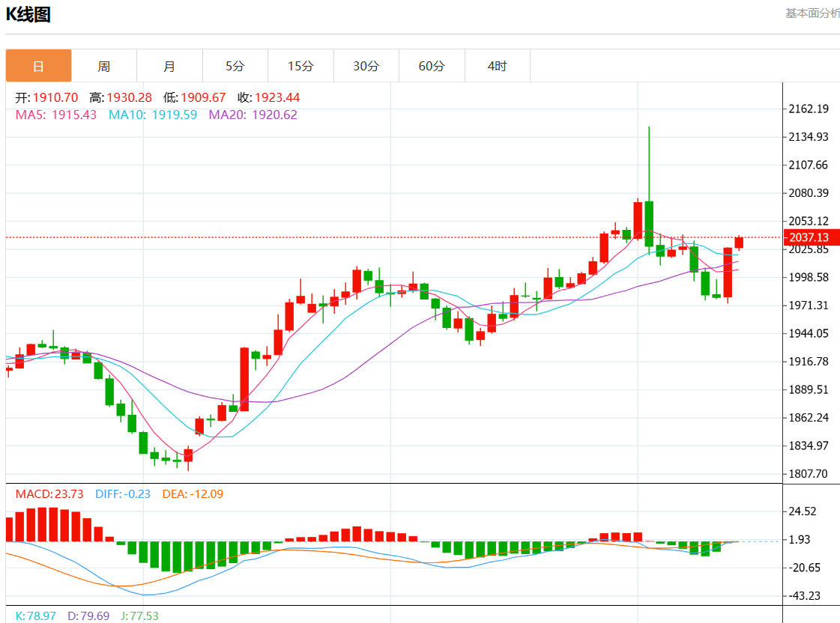Click the K:78.97 KDJ value
Screen dimensions: 840x623
[x=35, y=616]
